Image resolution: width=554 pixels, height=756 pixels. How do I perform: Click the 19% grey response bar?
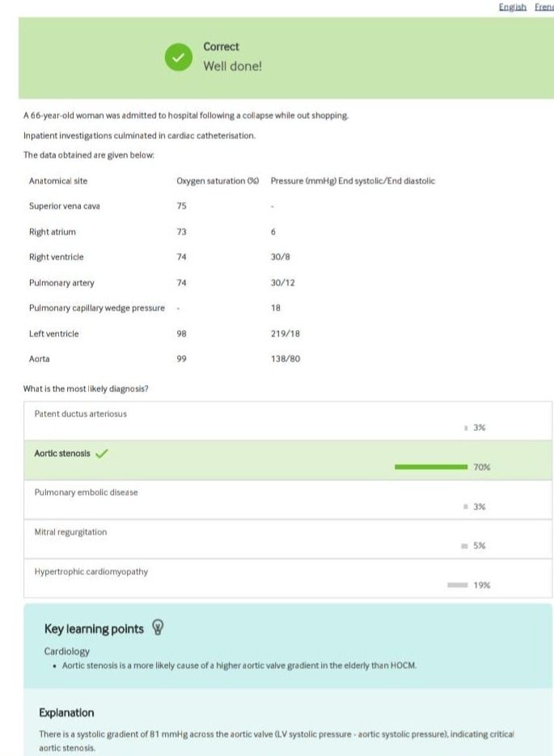[x=458, y=585]
